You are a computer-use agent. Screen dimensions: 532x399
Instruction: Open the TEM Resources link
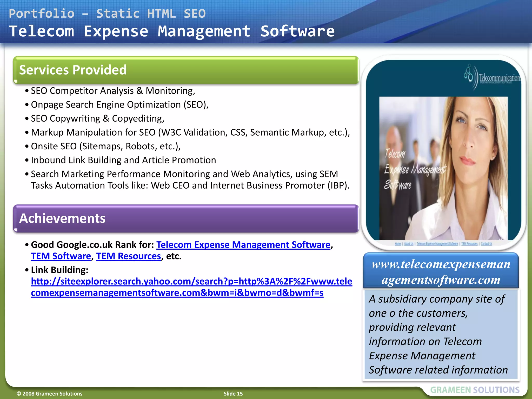pyautogui.click(x=129, y=256)
